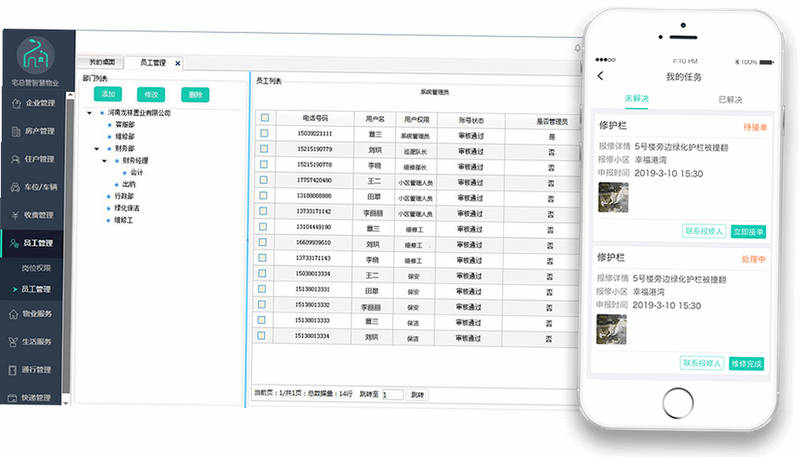The width and height of the screenshot is (800, 457).
Task: Tap 立即接单 on the first task
Action: click(748, 232)
